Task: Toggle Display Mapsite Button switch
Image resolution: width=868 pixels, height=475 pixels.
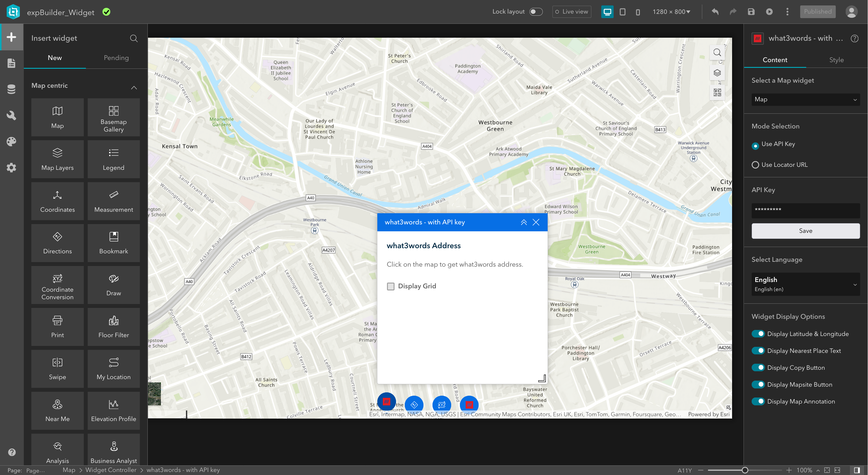Action: click(x=758, y=384)
